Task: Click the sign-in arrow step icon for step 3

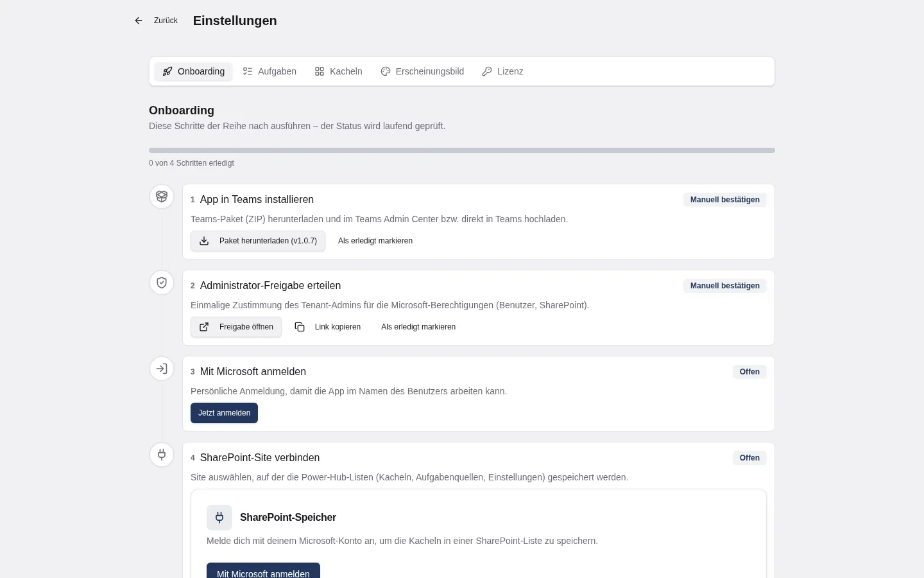Action: point(162,369)
